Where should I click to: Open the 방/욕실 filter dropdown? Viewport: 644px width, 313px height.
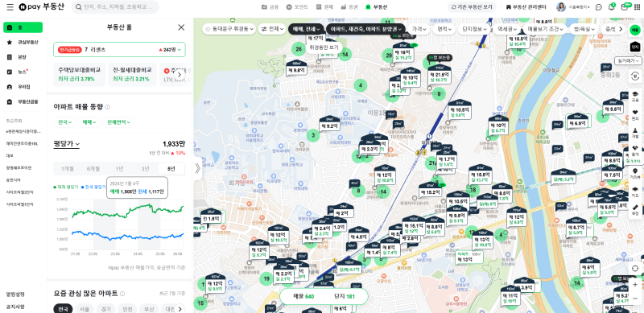click(584, 29)
